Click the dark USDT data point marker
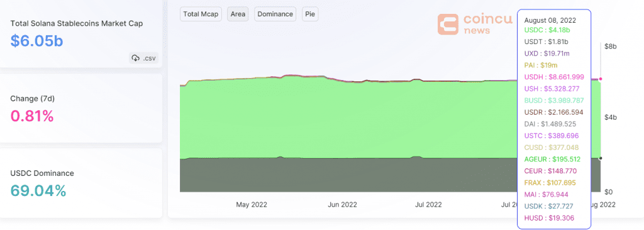Viewport: 644px width, 230px height. [601, 158]
